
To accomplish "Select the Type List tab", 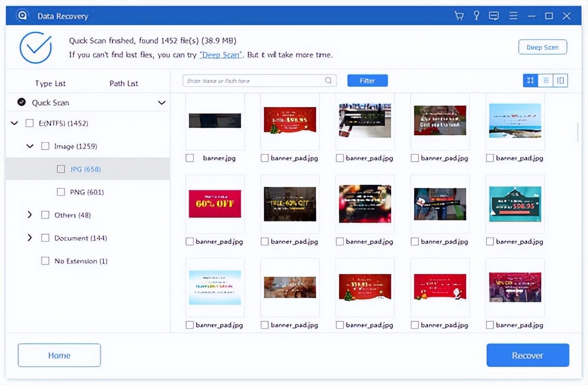I will point(50,84).
